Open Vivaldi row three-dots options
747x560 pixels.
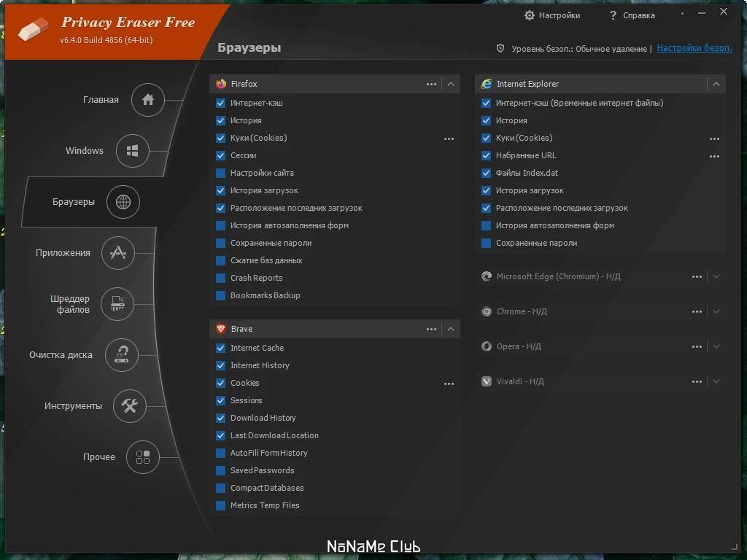pyautogui.click(x=697, y=382)
